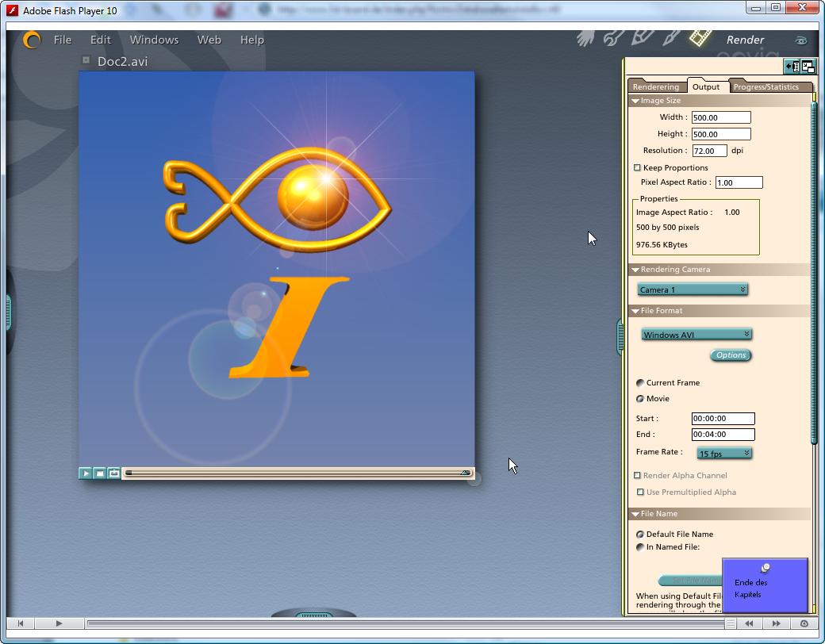Play the Doc2.avi movie preview
This screenshot has width=825, height=644.
(85, 473)
